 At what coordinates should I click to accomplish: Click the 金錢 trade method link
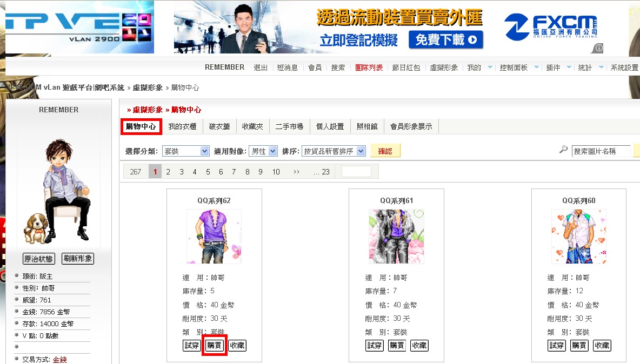coord(59,360)
